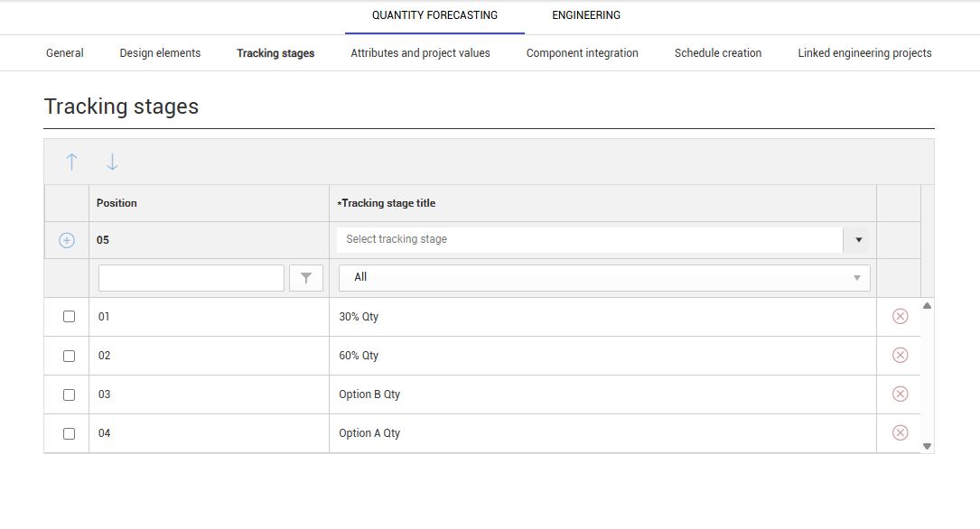980x529 pixels.
Task: Go to Component integration tab
Action: coord(582,53)
